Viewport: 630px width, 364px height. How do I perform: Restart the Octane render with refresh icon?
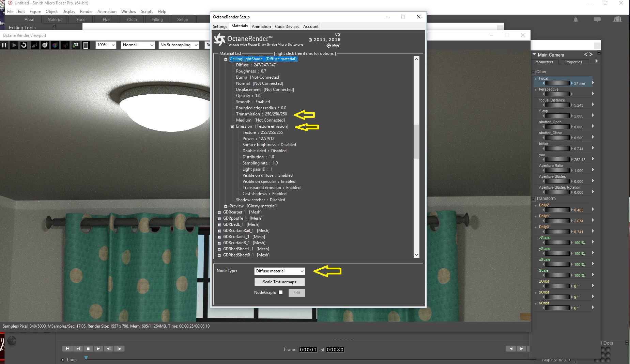[x=24, y=45]
